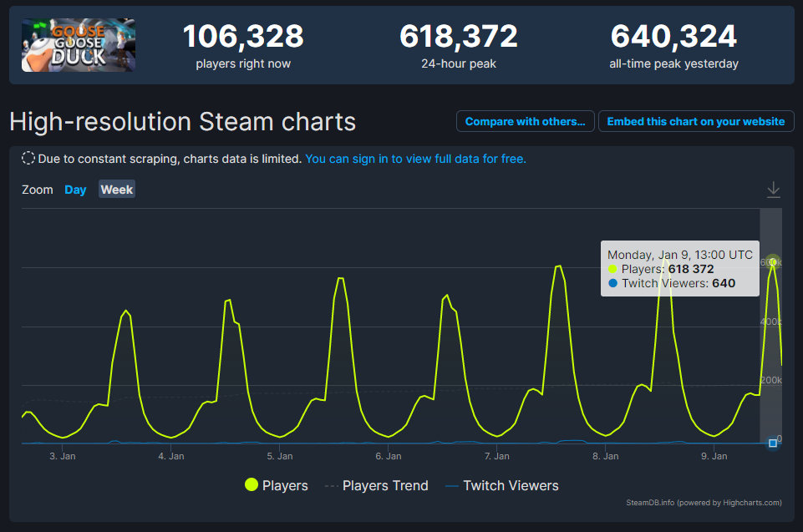Click the 5. Jan label on the time axis
803x532 pixels.
(279, 456)
